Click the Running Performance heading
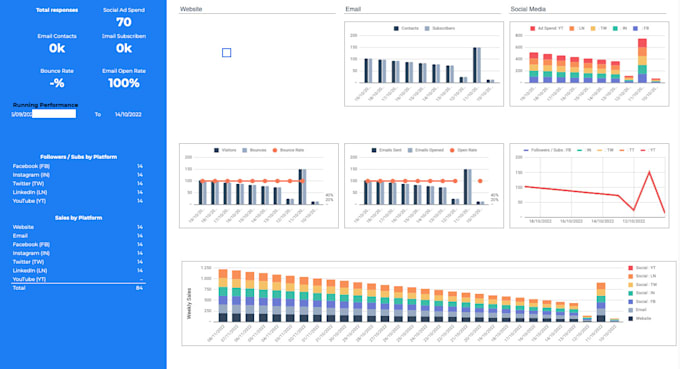Screen dimensions: 680x369 [x=45, y=105]
